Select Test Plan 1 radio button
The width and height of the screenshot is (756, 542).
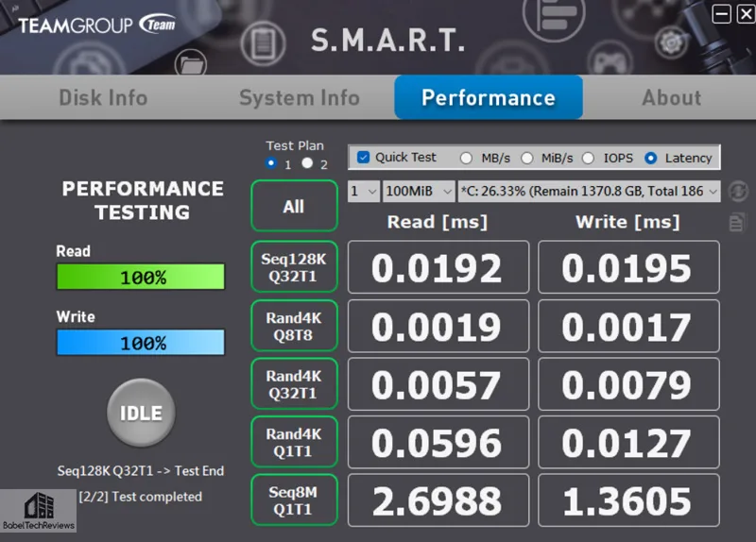tap(271, 163)
